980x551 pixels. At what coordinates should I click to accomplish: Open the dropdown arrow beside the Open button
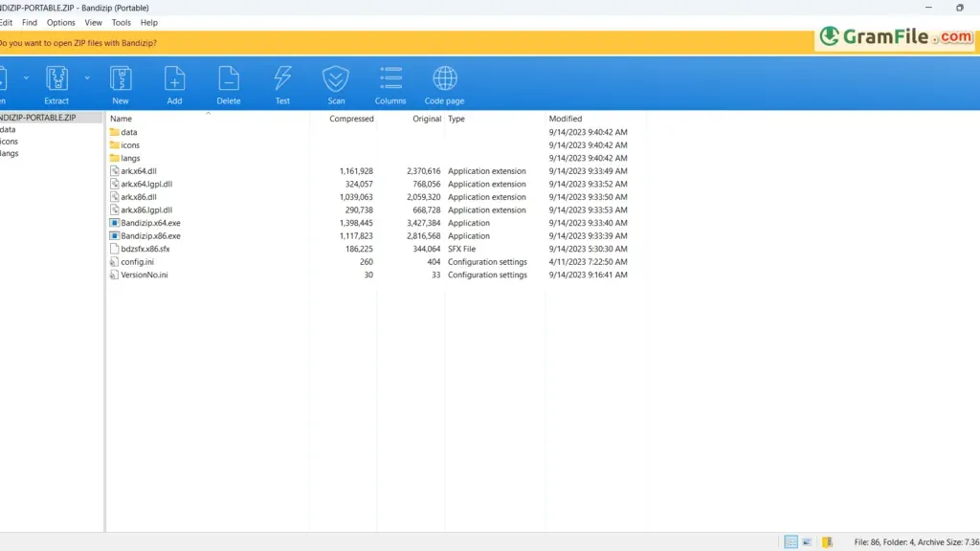26,78
